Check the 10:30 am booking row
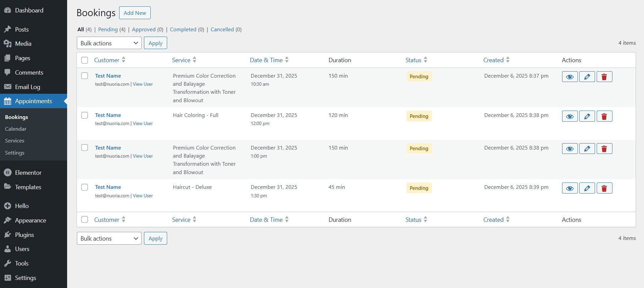 [x=85, y=76]
